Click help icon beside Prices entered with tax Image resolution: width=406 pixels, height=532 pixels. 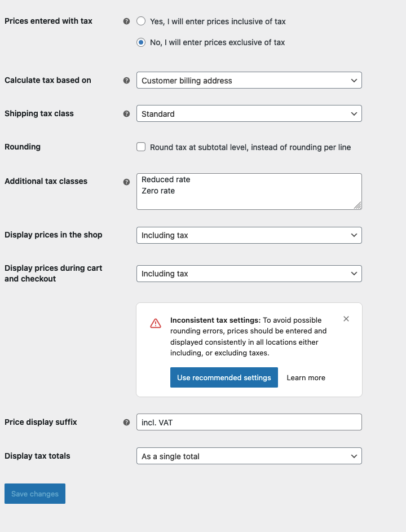click(x=126, y=21)
